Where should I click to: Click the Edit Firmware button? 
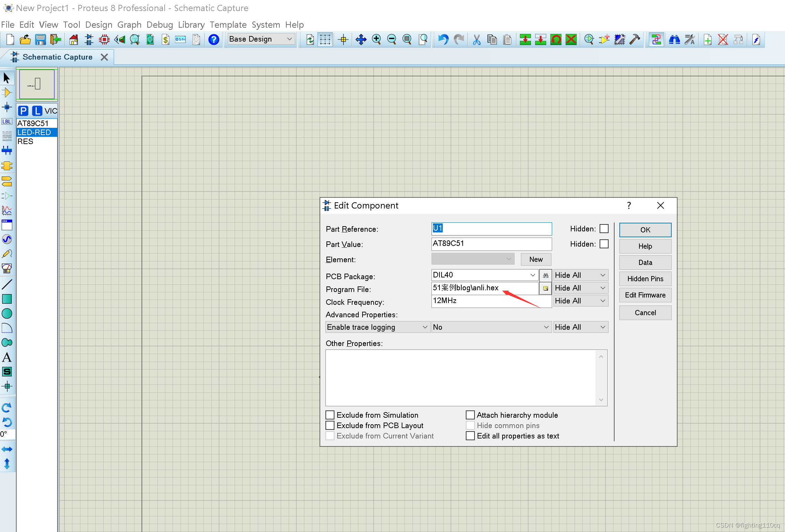(x=645, y=295)
